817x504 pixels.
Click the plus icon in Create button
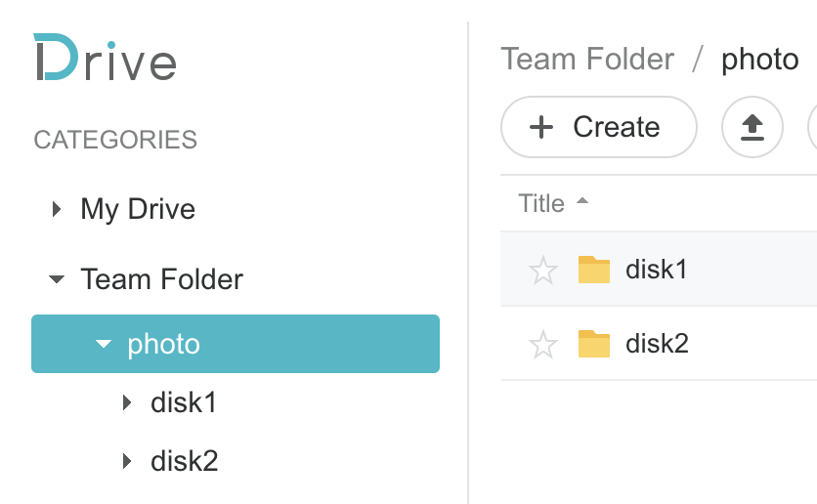pyautogui.click(x=540, y=127)
